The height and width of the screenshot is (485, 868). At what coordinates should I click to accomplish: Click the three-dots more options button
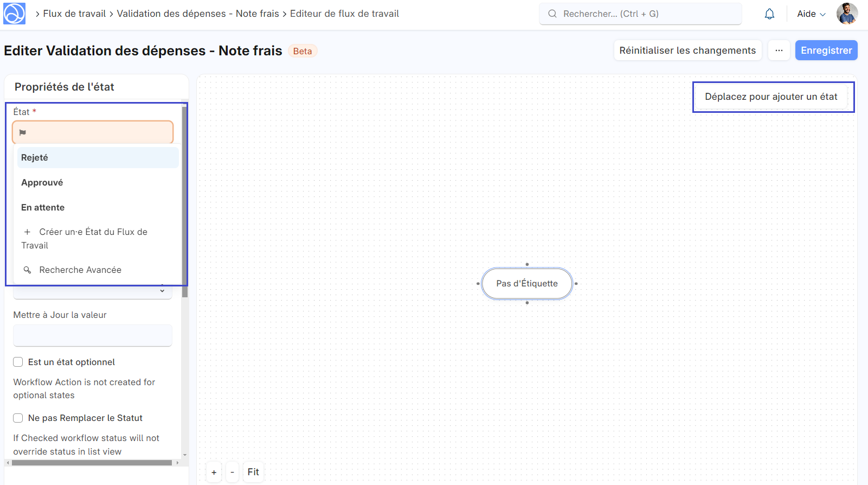[779, 50]
